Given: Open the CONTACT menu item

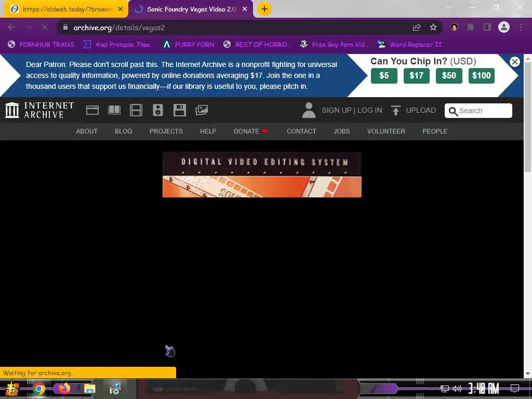Looking at the screenshot, I should (301, 131).
